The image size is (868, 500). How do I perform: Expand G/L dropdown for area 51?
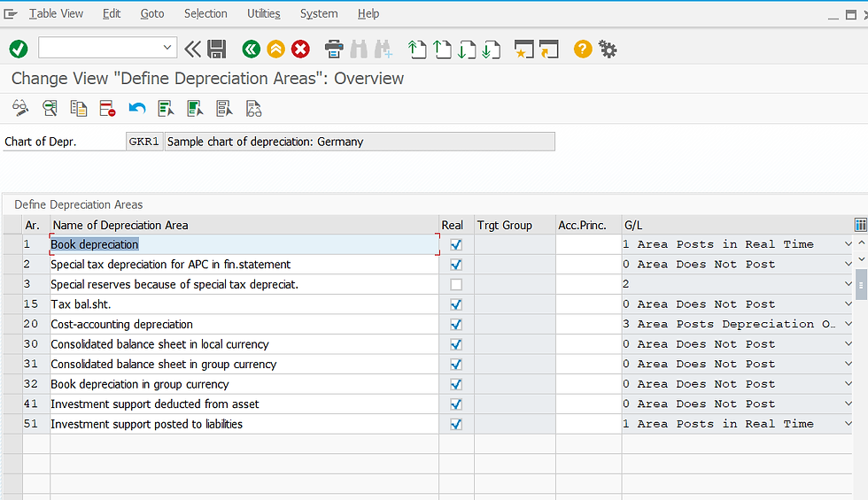coord(848,423)
